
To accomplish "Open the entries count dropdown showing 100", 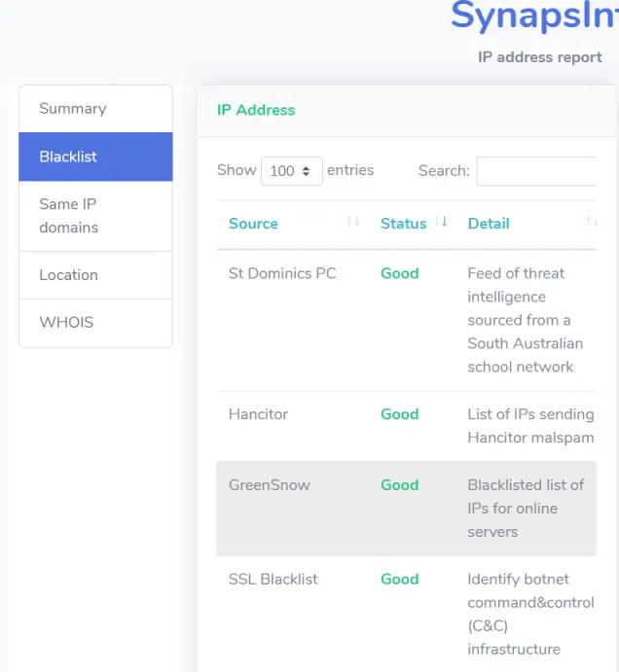I will [291, 170].
